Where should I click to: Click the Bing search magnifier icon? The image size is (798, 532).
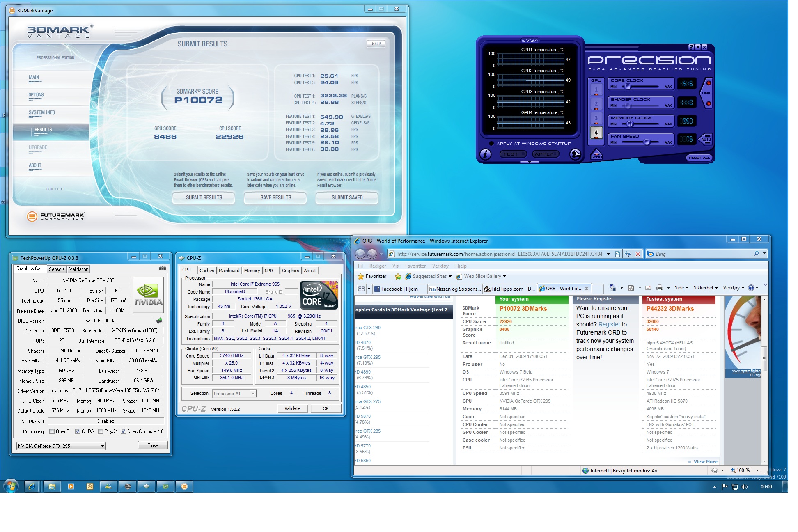[x=756, y=254]
